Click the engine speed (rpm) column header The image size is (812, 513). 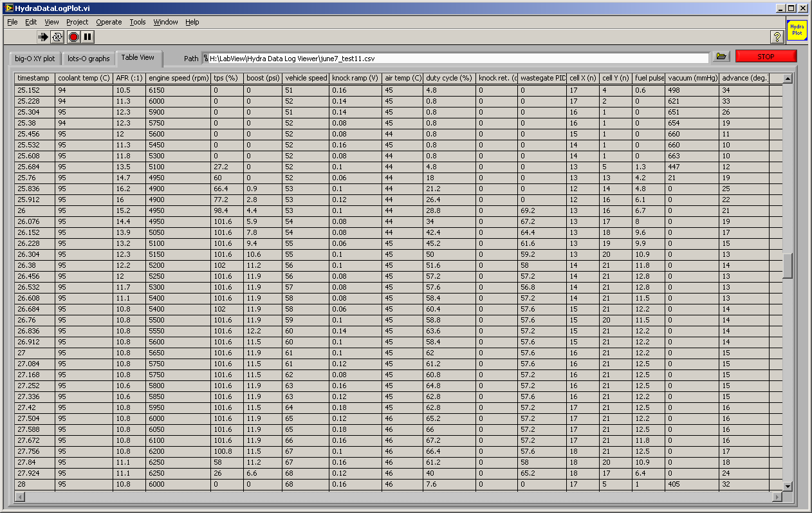(178, 79)
